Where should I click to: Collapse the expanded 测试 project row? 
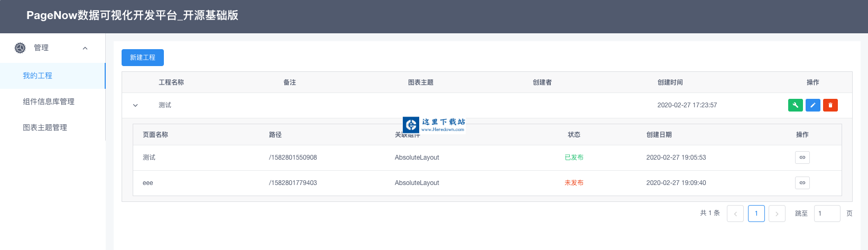coord(135,105)
